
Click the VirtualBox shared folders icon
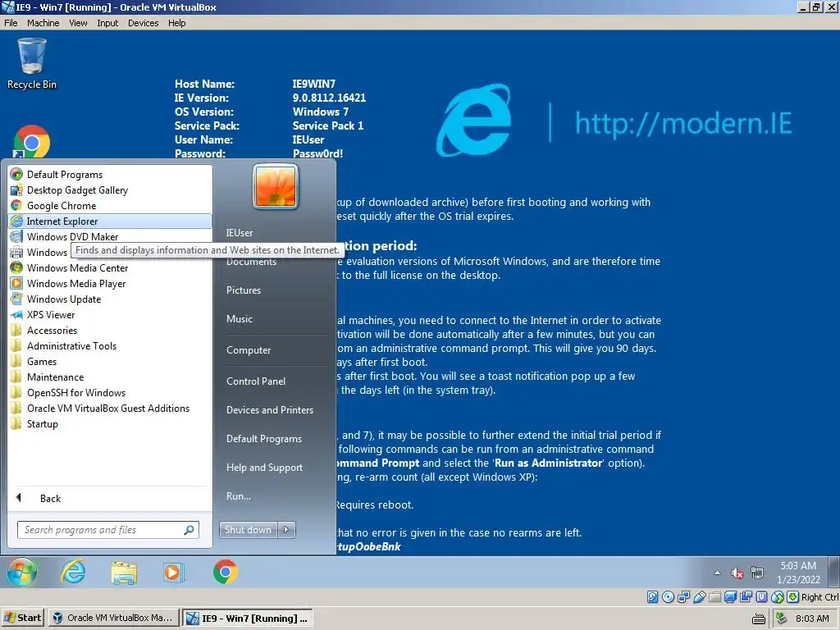pyautogui.click(x=714, y=597)
